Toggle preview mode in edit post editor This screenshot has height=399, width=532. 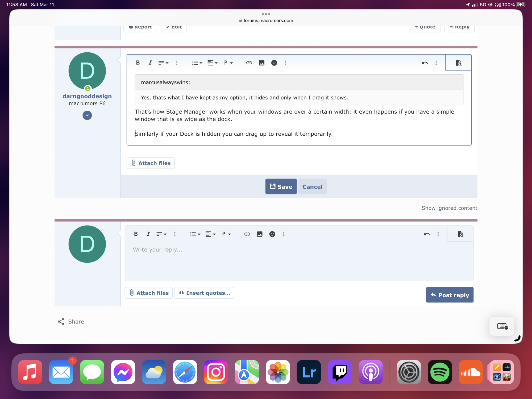pyautogui.click(x=458, y=63)
